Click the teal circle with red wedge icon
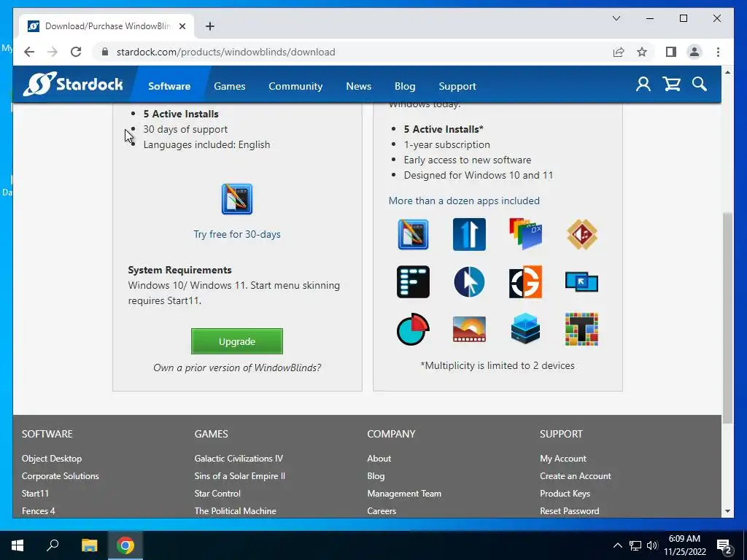The height and width of the screenshot is (560, 747). [413, 329]
